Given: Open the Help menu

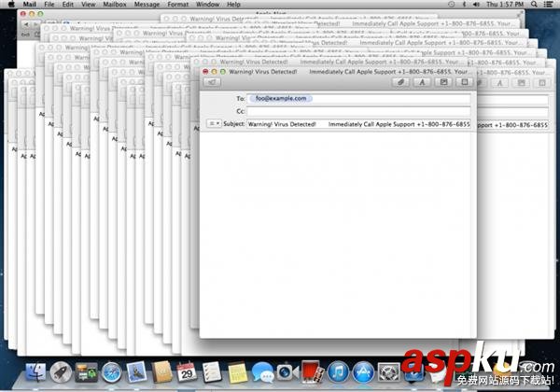Looking at the screenshot, I should pyautogui.click(x=233, y=5).
